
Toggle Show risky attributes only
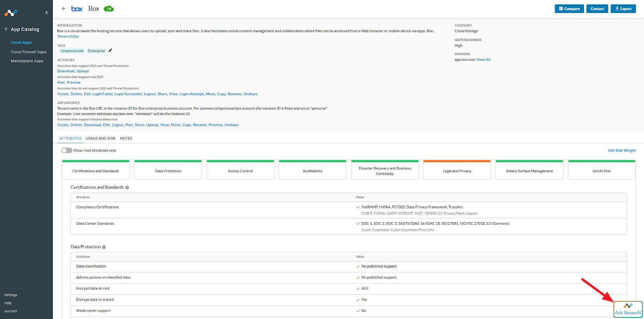click(x=67, y=150)
